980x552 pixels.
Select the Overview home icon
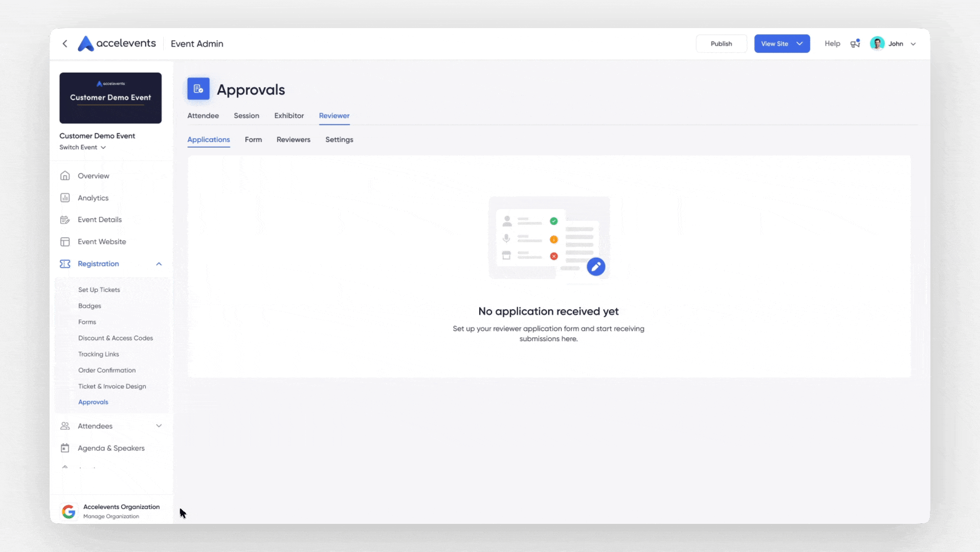click(65, 176)
